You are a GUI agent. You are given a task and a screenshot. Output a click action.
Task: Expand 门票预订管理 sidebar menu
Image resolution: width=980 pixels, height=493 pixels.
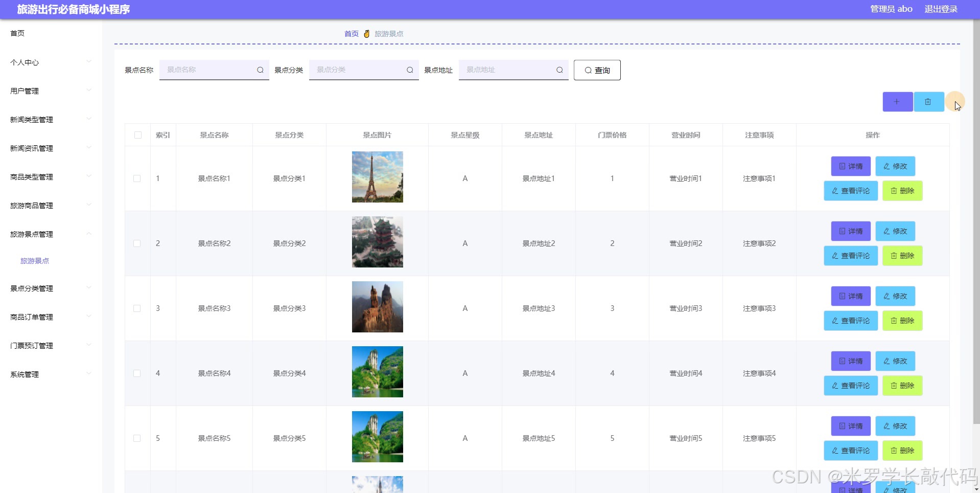[51, 346]
